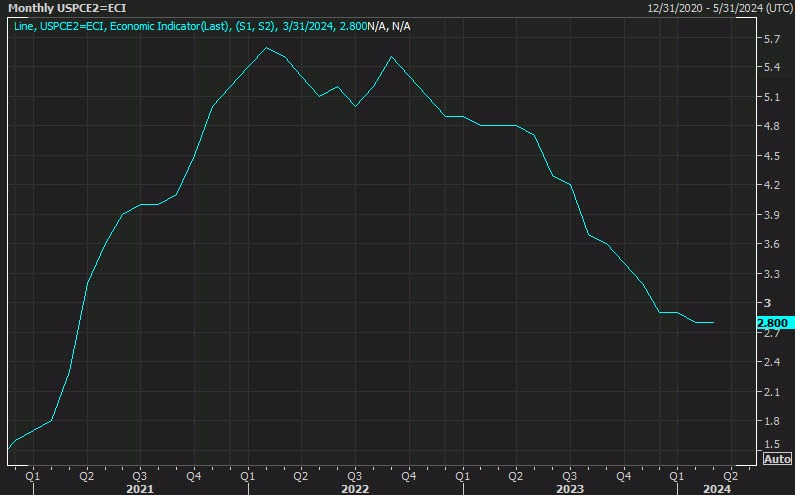Click the line's second peak in Q3 2022
Image resolution: width=795 pixels, height=495 pixels.
click(391, 57)
